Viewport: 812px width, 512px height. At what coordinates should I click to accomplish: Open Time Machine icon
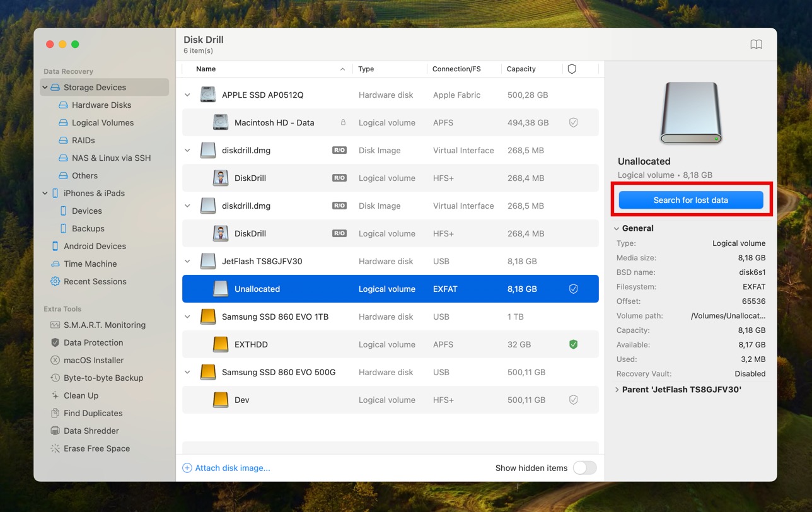[x=55, y=264]
